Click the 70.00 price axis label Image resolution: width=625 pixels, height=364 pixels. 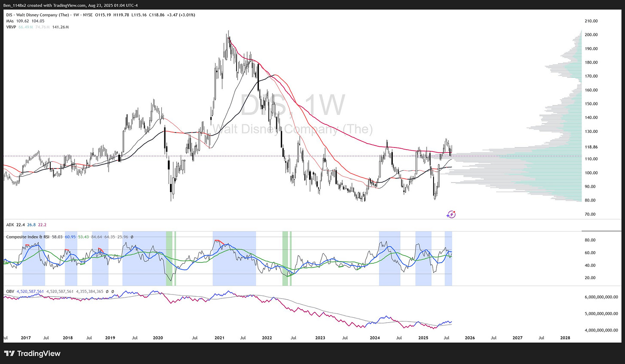click(x=590, y=214)
